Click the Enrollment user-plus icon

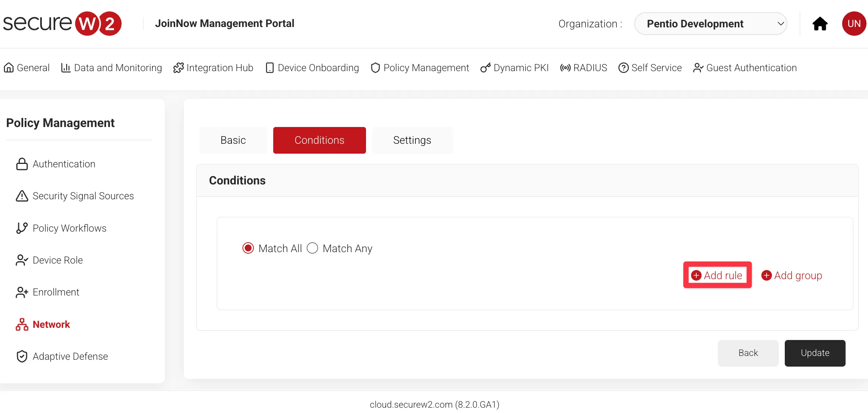tap(22, 292)
